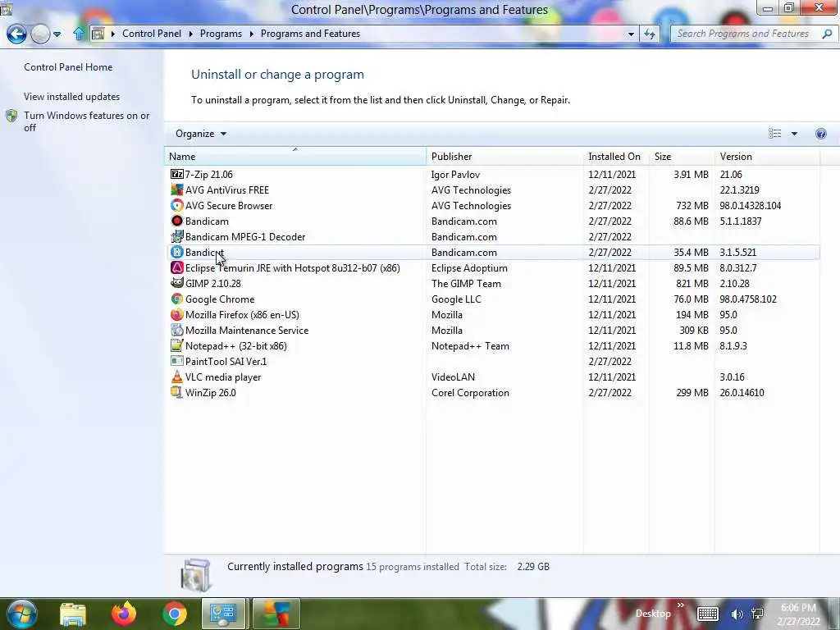Click the Programs and Features breadcrumb
Screen dimensions: 840x630
(310, 34)
